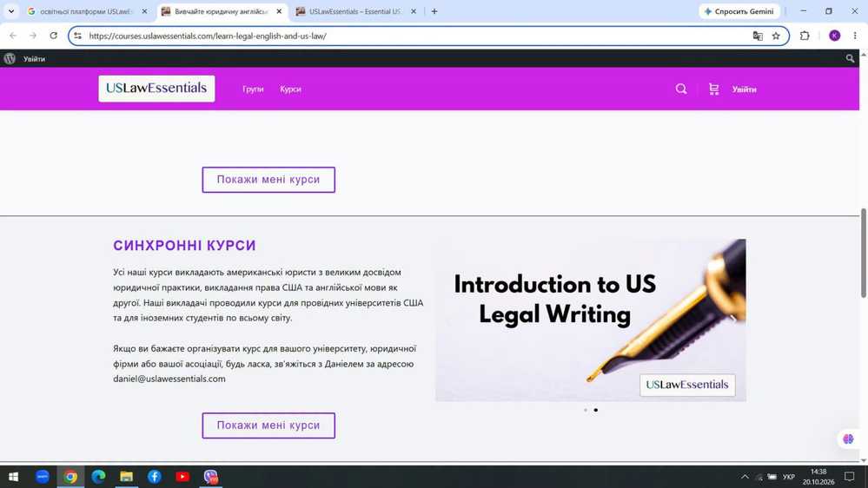Click Увійти in the black admin bar

coord(34,59)
